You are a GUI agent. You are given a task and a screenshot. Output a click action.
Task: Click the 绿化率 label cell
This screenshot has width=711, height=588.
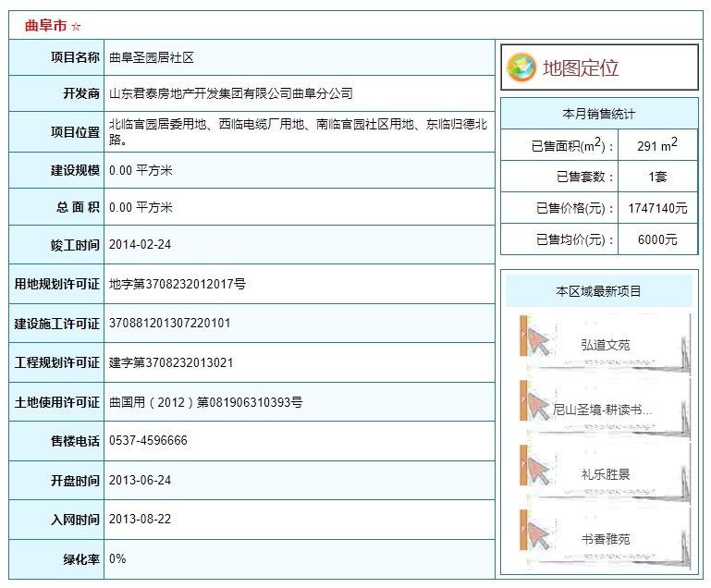point(56,559)
